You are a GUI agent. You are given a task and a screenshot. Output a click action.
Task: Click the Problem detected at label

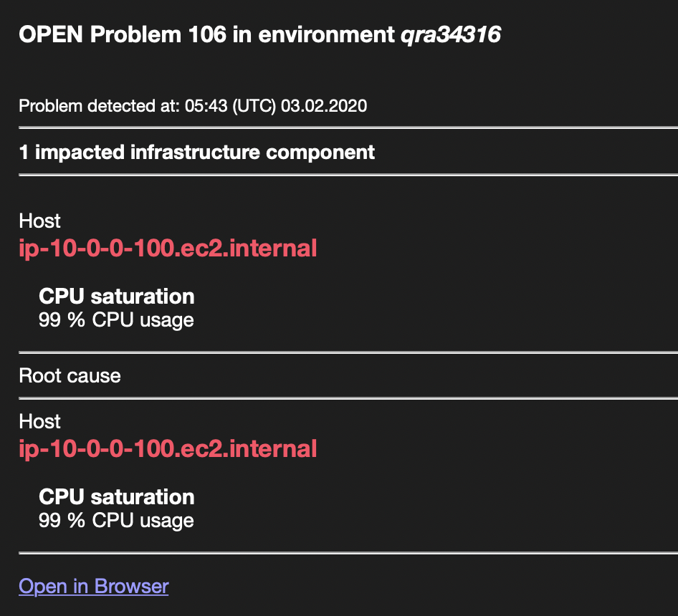(x=99, y=106)
